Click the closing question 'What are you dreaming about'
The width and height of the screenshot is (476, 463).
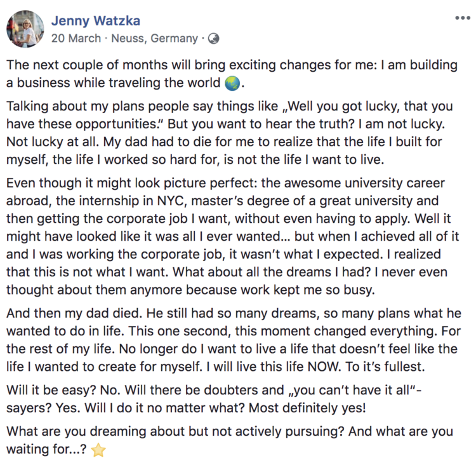(230, 441)
